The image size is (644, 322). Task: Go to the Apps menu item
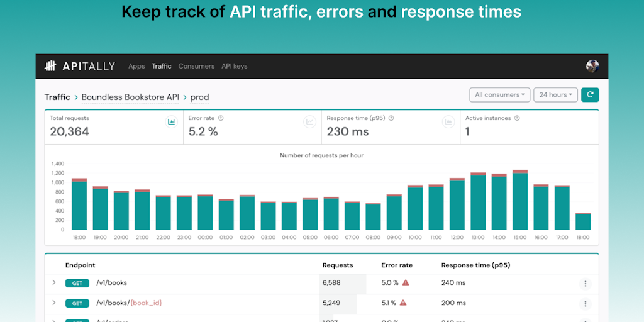(x=136, y=66)
